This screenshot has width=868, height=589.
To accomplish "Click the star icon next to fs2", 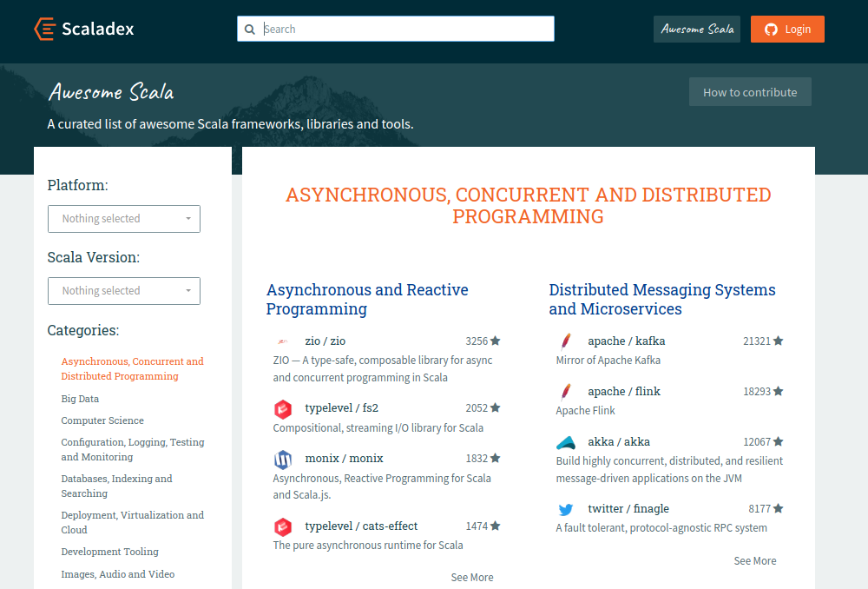I will point(496,407).
